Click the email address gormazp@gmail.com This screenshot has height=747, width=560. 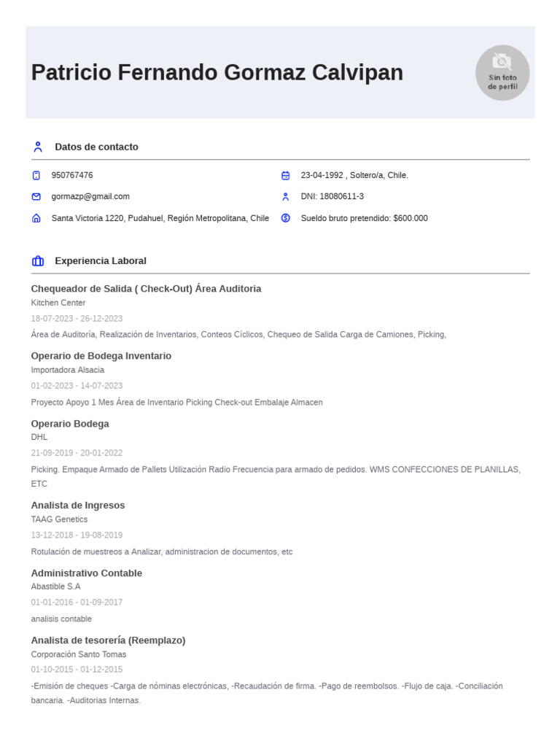[90, 196]
